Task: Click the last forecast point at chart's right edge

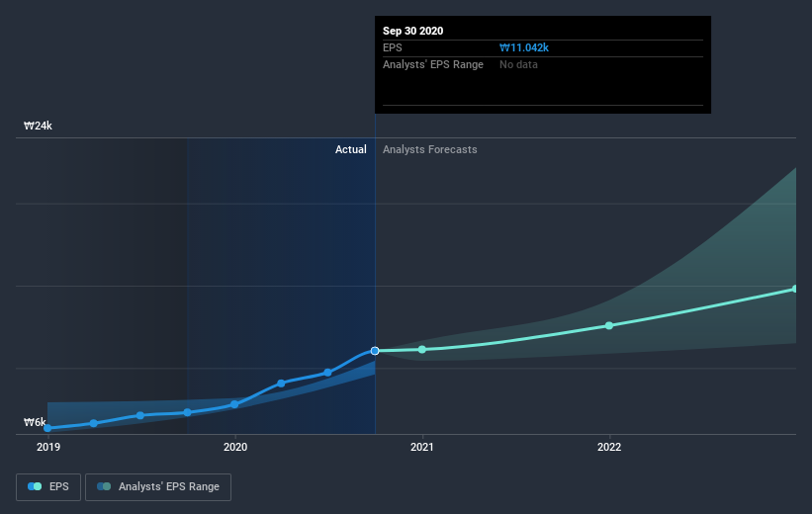Action: [x=795, y=289]
